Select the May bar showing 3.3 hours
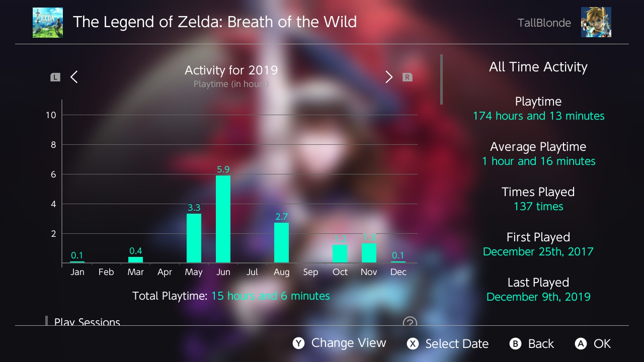644x362 pixels. click(194, 238)
